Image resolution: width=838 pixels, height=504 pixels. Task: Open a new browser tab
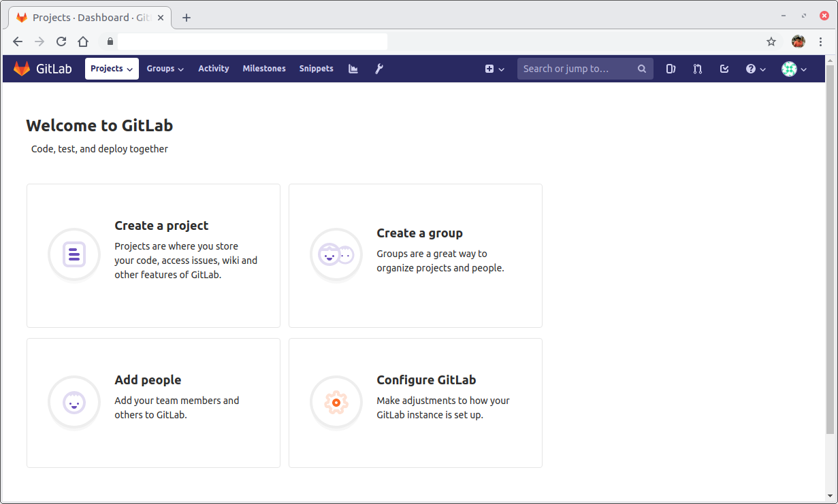click(187, 18)
